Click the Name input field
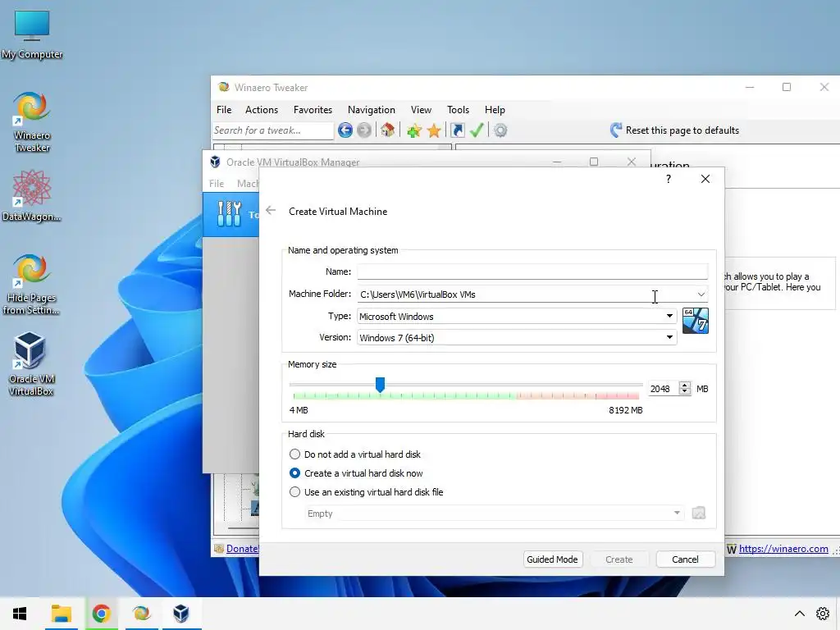Viewport: 840px width, 630px height. point(532,272)
